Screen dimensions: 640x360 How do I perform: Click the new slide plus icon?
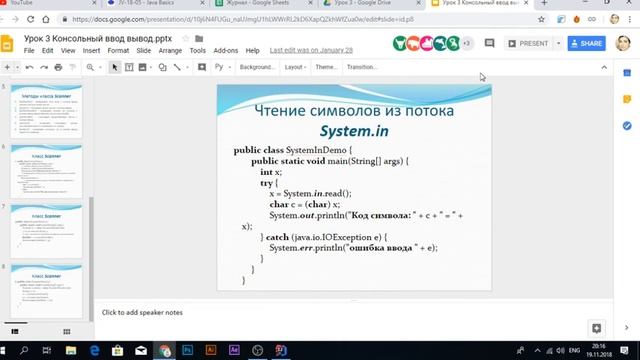click(7, 67)
